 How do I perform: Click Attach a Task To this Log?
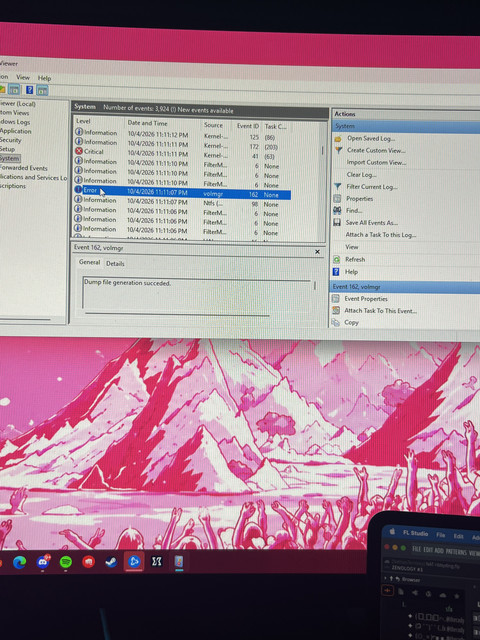click(381, 235)
